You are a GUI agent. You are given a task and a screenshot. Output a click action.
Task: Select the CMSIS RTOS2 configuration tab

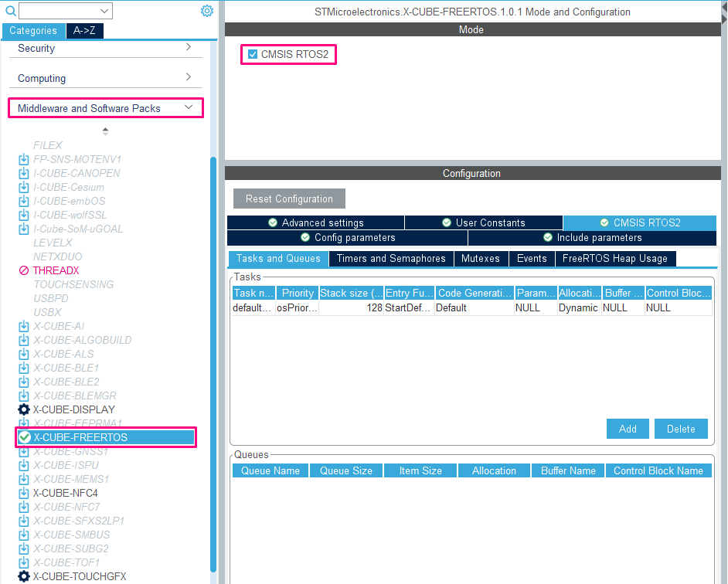pyautogui.click(x=640, y=222)
